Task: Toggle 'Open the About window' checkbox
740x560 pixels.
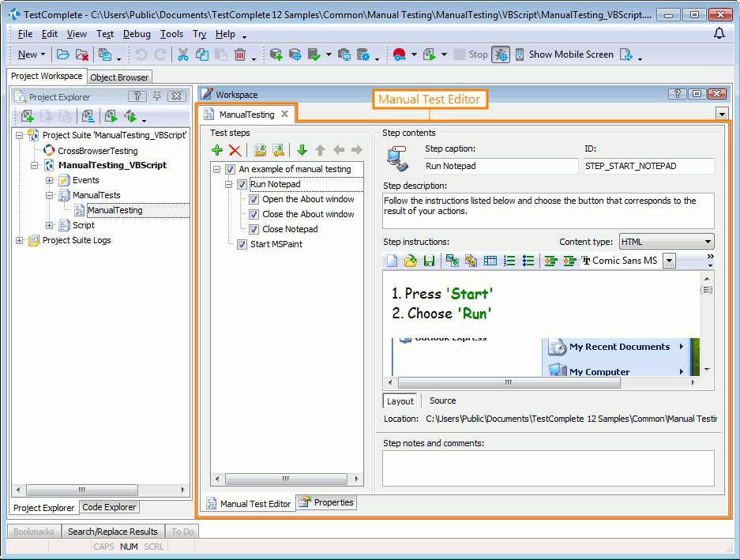Action: 254,199
